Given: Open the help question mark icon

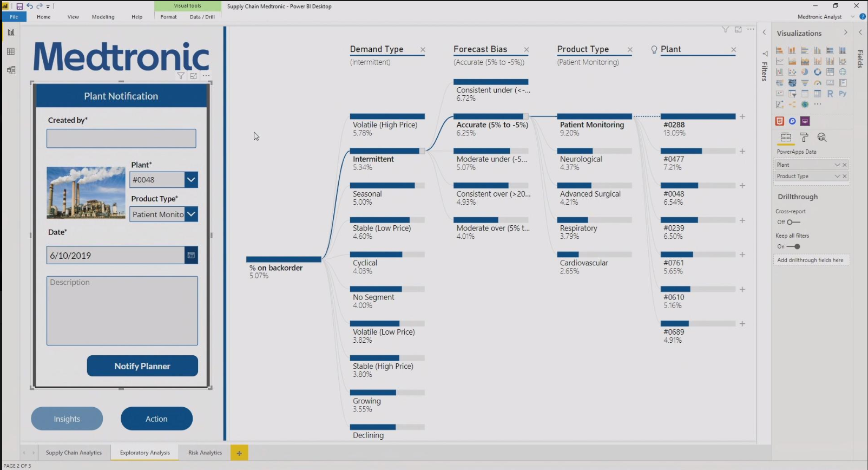Looking at the screenshot, I should point(863,17).
